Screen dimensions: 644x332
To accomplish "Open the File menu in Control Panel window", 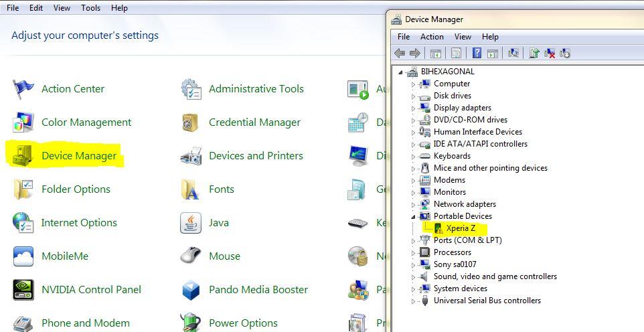I will [x=13, y=8].
